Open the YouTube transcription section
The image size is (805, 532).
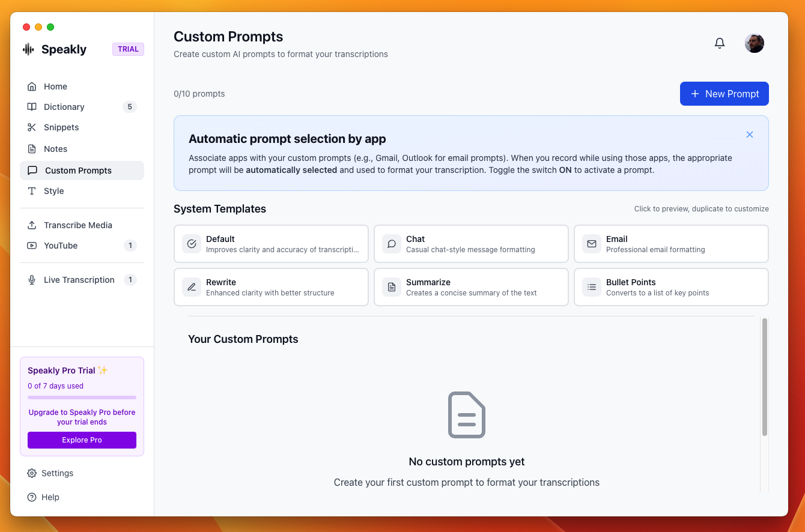pos(61,246)
